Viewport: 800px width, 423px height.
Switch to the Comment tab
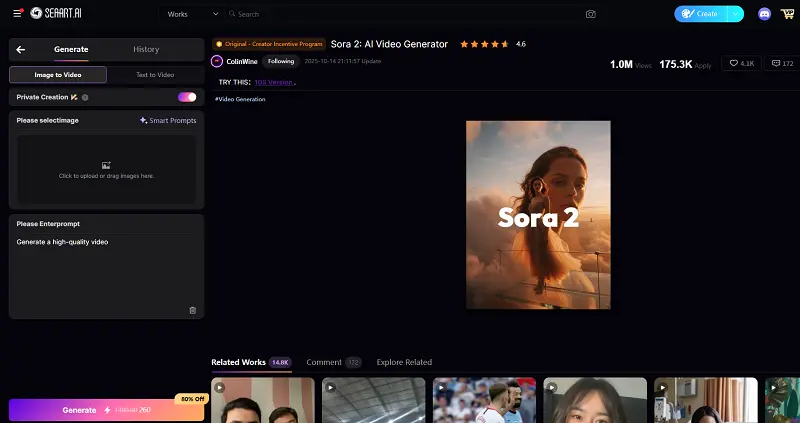click(x=334, y=362)
